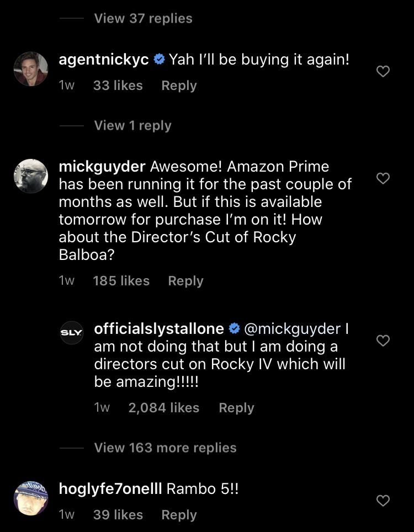View the 2,084 likes list

click(x=163, y=408)
